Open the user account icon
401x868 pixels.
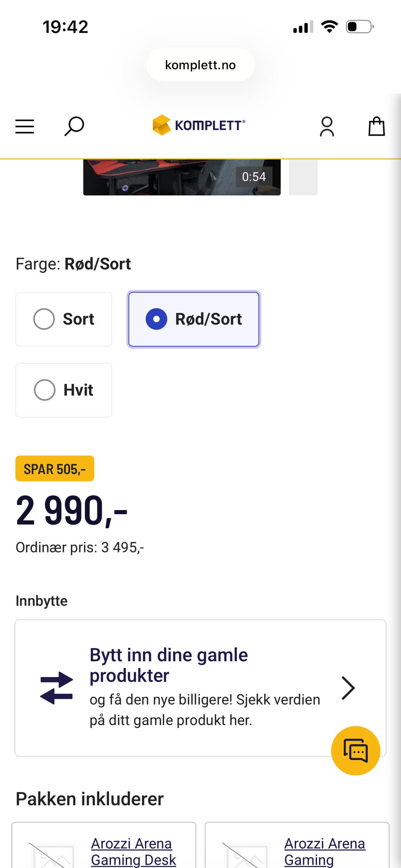[327, 127]
